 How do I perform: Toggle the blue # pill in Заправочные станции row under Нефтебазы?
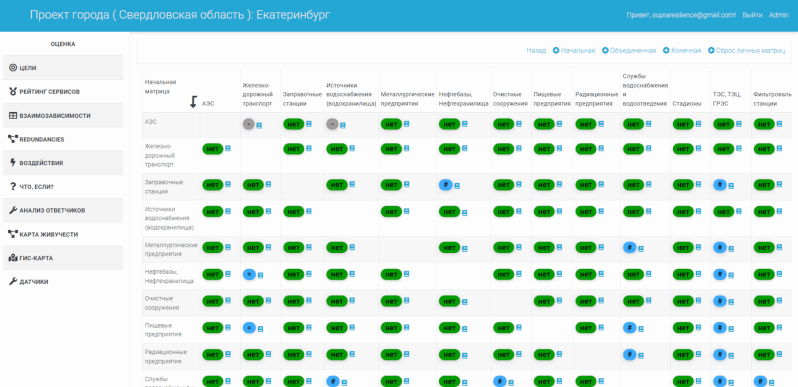[445, 185]
